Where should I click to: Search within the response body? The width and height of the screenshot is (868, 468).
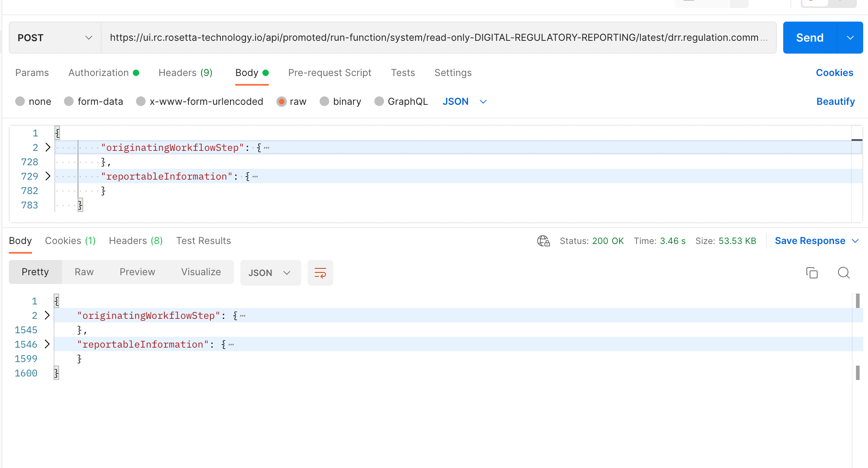(844, 272)
